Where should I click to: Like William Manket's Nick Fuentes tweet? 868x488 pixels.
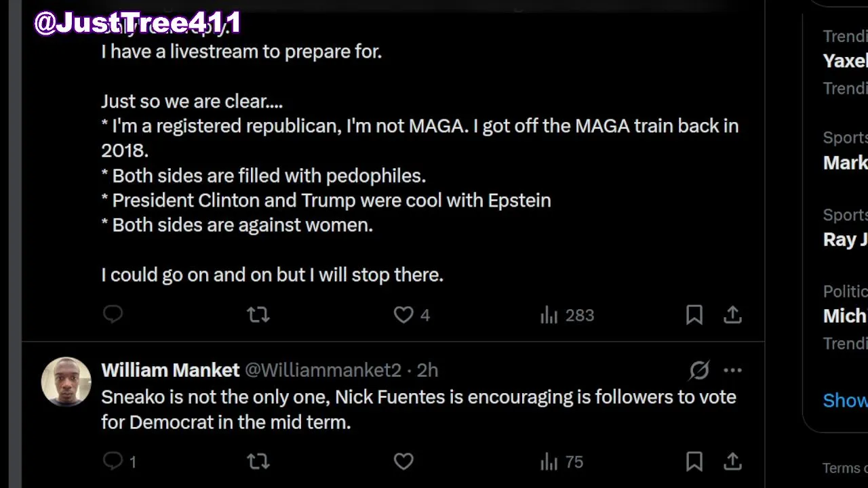403,462
